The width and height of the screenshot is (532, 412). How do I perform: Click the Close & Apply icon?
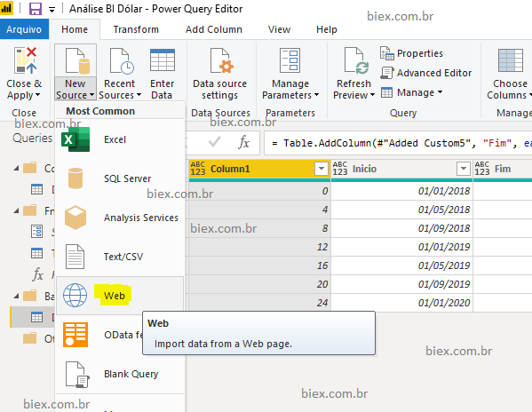(x=25, y=60)
